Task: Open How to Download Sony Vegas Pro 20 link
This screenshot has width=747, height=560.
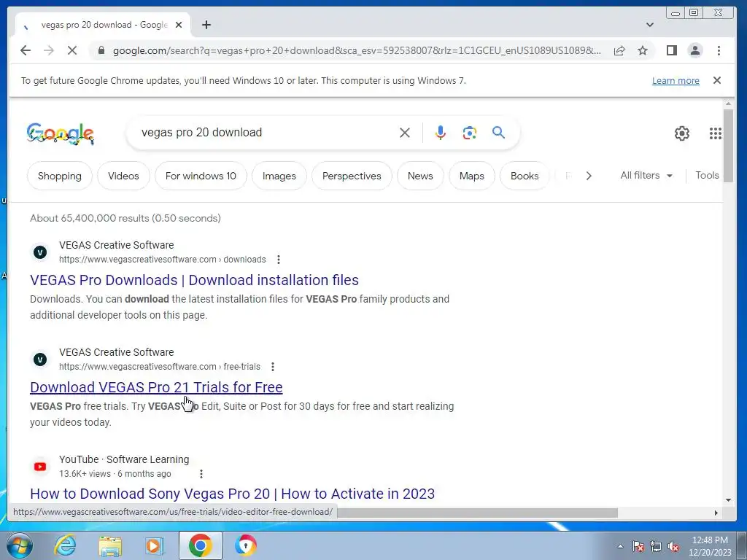Action: point(233,494)
